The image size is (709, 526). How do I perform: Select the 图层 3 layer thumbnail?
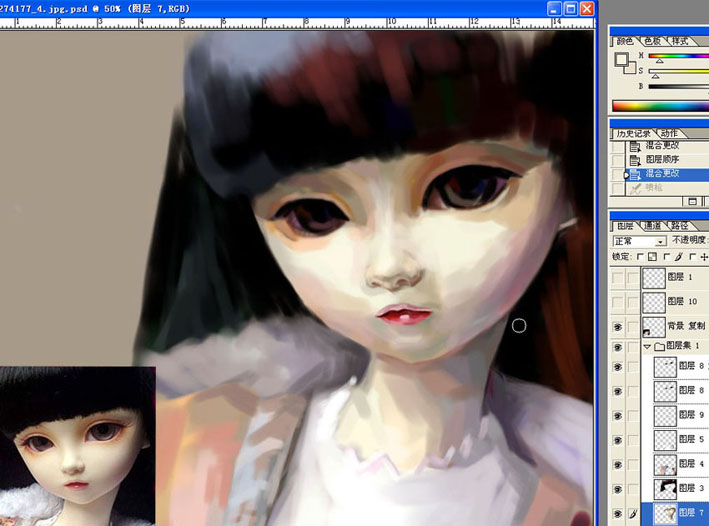[x=664, y=488]
